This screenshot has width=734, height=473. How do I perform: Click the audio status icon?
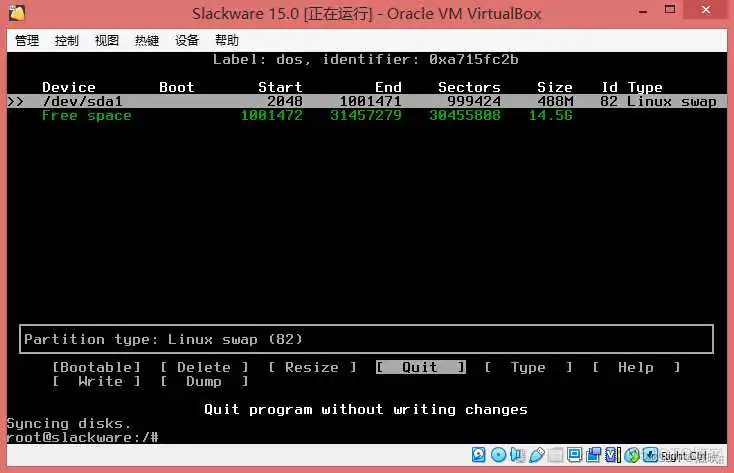coord(517,454)
